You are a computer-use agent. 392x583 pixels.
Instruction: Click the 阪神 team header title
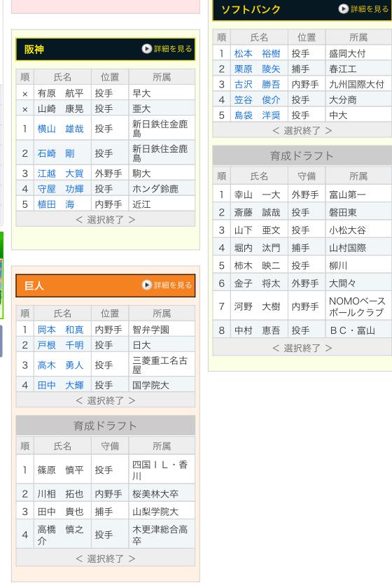click(34, 49)
